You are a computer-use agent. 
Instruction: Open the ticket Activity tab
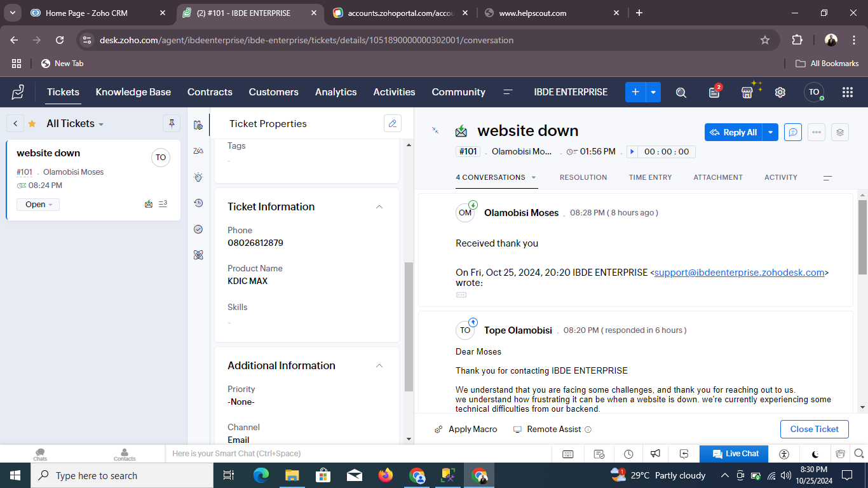pyautogui.click(x=781, y=177)
